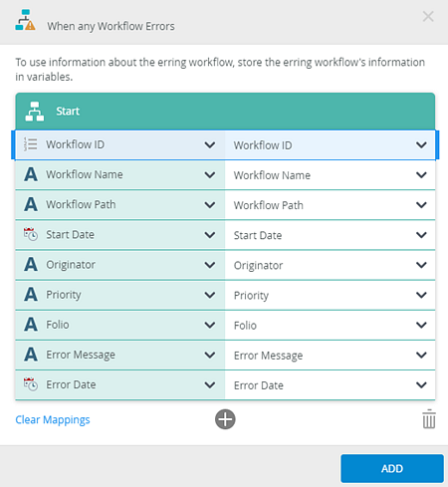This screenshot has width=448, height=487.
Task: Click the text type icon beside Workflow Name
Action: pyautogui.click(x=31, y=174)
